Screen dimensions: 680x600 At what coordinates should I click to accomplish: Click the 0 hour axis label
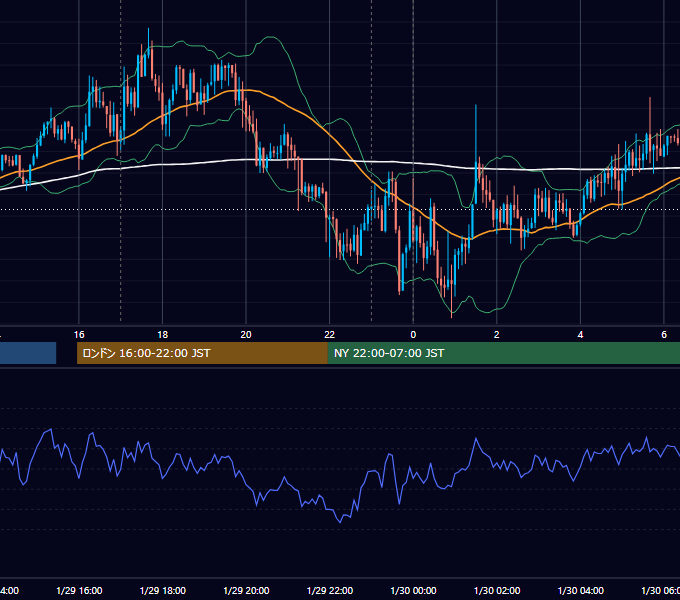pyautogui.click(x=413, y=335)
